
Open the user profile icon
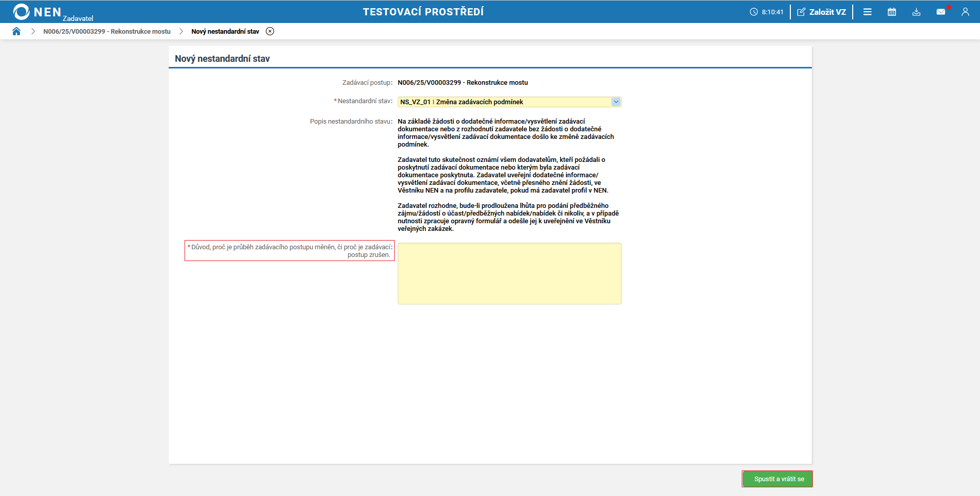966,11
